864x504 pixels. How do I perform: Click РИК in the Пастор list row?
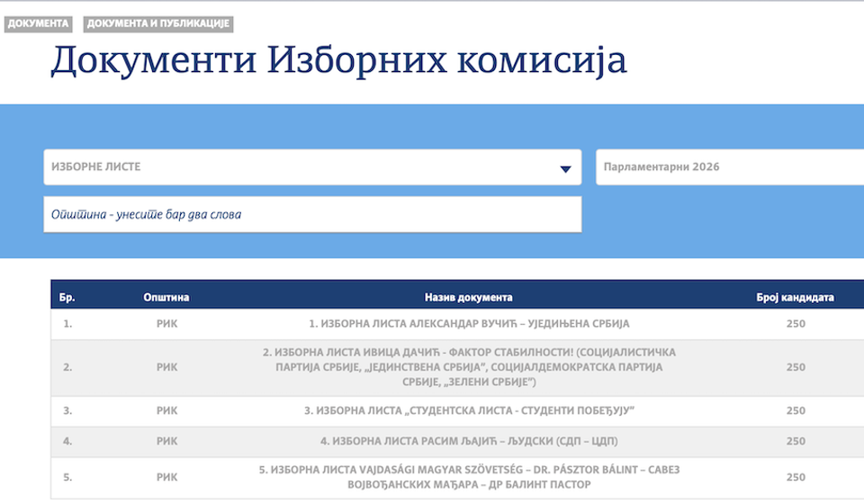coord(167,477)
